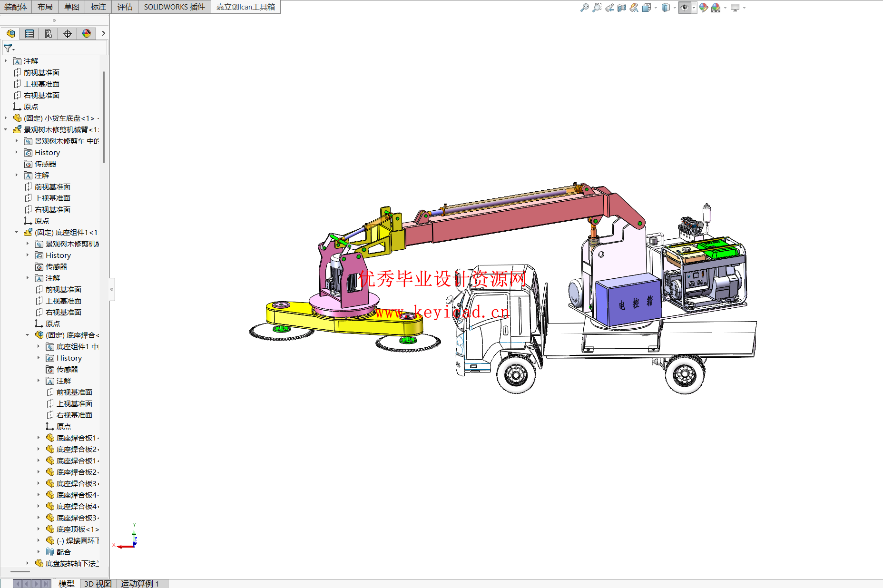Viewport: 883px width, 588px height.
Task: Click the feature tree vertical scrollbar
Action: click(x=104, y=117)
